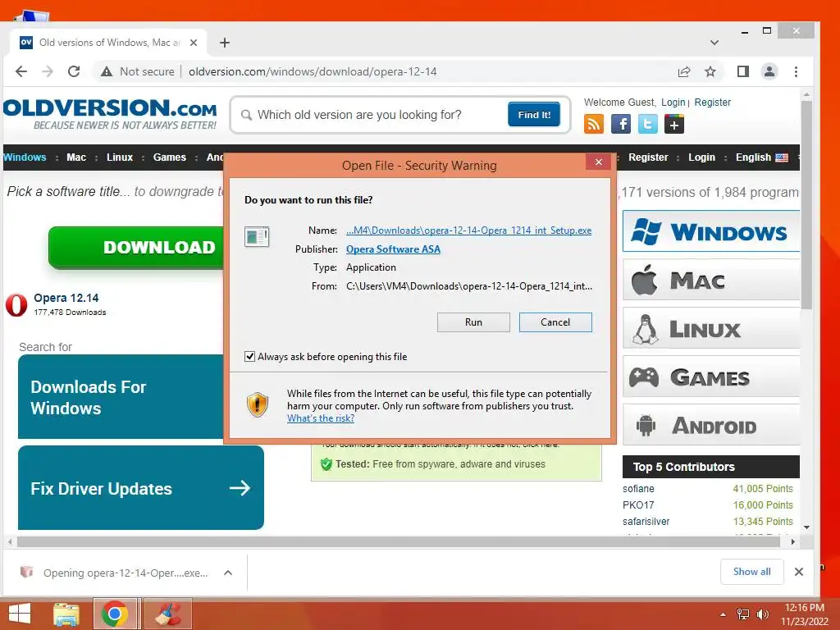
Task: Select the Mac platform banner
Action: tap(711, 280)
